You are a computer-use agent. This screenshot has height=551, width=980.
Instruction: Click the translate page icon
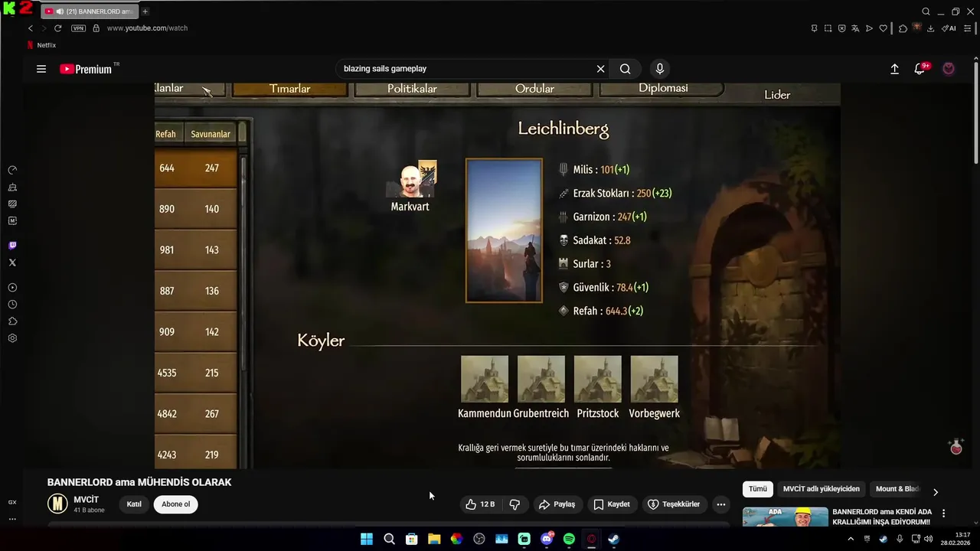[x=855, y=28]
